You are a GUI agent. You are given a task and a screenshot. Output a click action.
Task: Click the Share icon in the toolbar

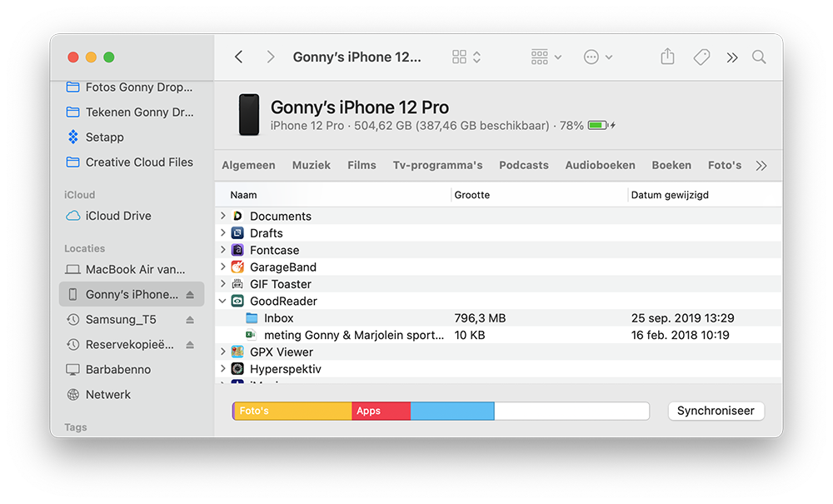click(x=666, y=57)
